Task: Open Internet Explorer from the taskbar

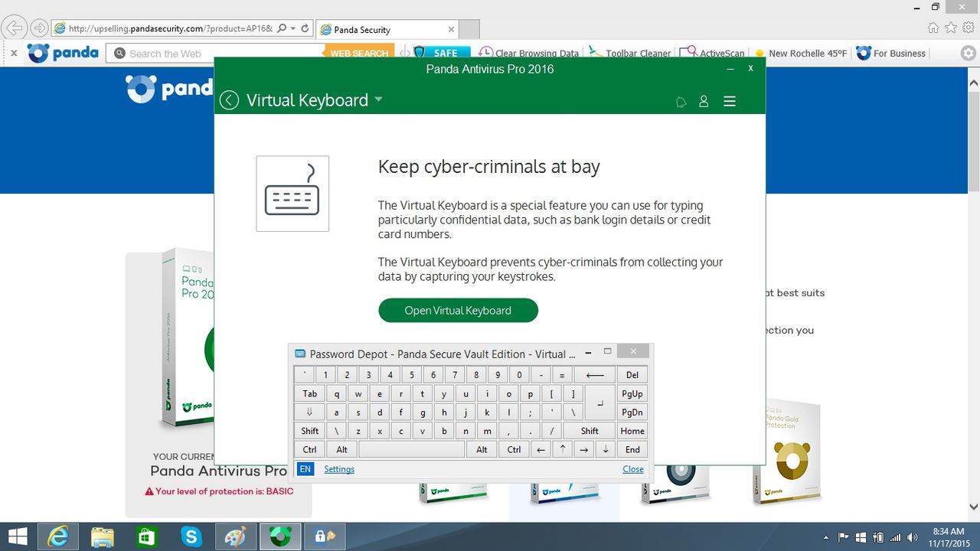Action: click(59, 536)
